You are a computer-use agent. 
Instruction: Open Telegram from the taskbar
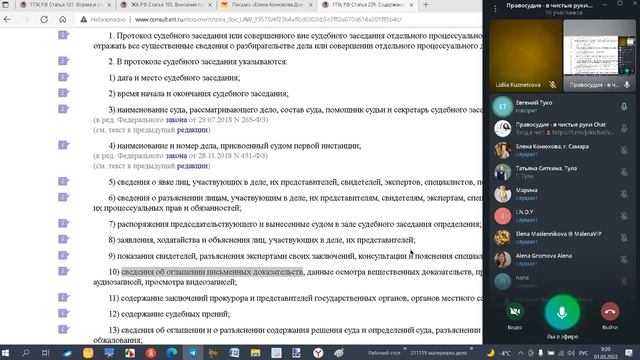tap(193, 353)
